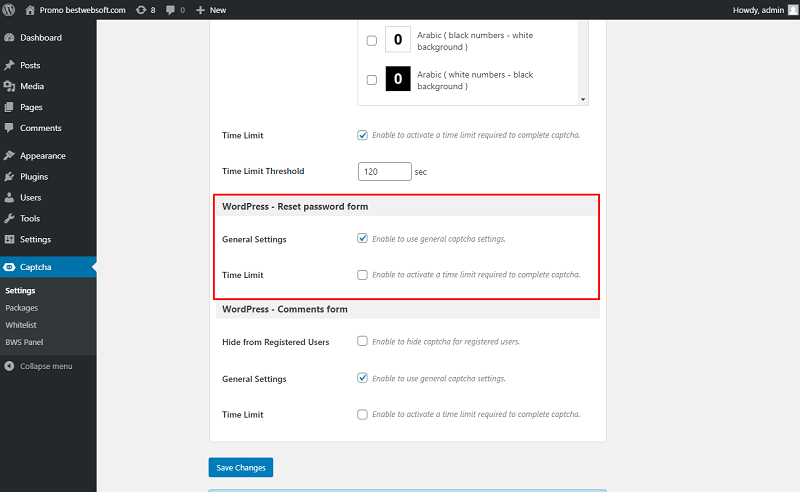This screenshot has width=800, height=492.
Task: Click the admin avatar icon
Action: 793,10
